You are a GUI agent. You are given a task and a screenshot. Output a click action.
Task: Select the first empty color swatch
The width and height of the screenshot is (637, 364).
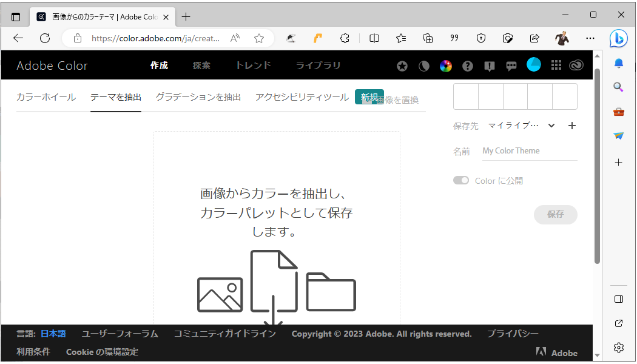(465, 96)
